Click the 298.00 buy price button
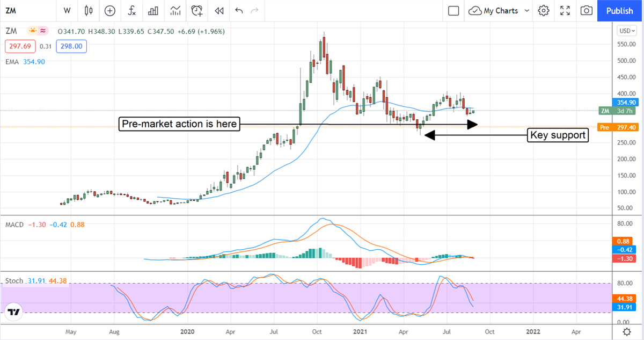Viewport: 644px width, 340px height. tap(71, 47)
